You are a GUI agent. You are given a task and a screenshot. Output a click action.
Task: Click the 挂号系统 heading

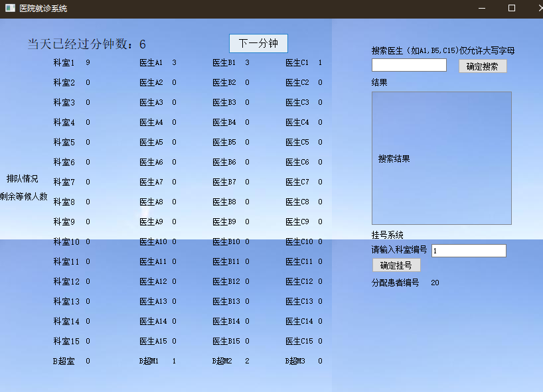388,235
